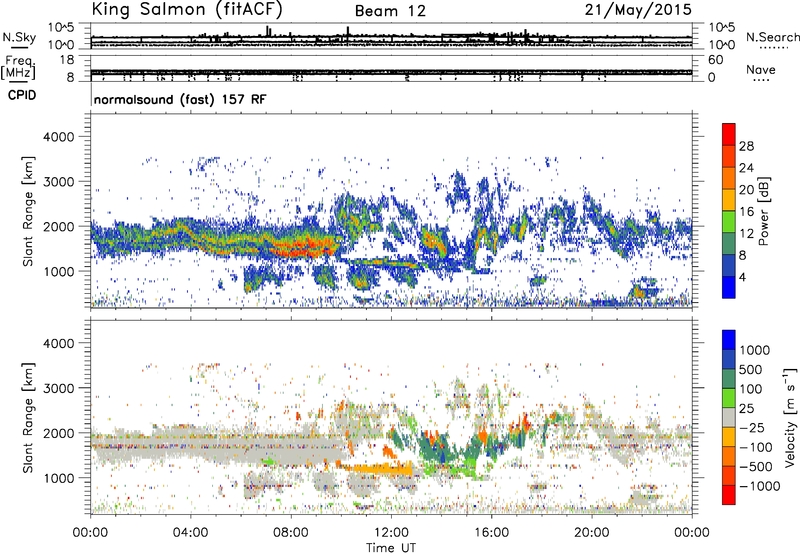The image size is (800, 554).
Task: Click the orange velocity band near 11:30
Action: pyautogui.click(x=380, y=468)
